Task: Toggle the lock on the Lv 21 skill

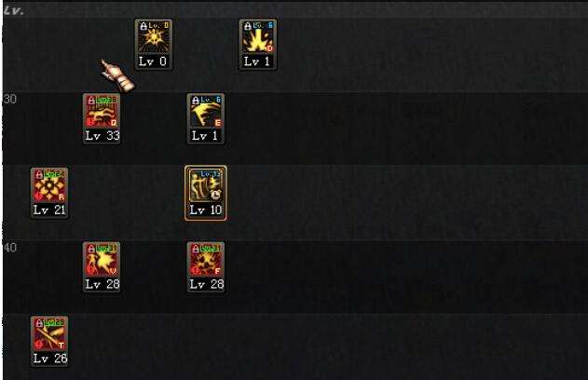Action: tap(39, 175)
